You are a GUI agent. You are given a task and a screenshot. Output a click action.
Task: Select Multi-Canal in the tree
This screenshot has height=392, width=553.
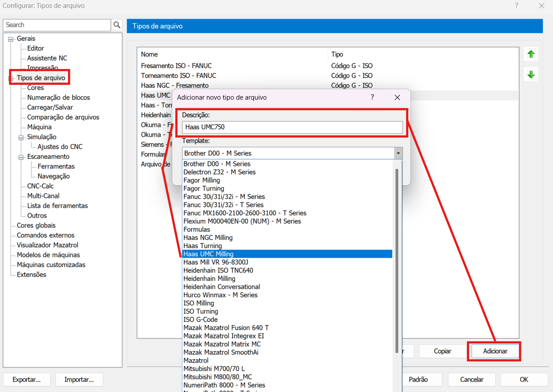(x=43, y=196)
